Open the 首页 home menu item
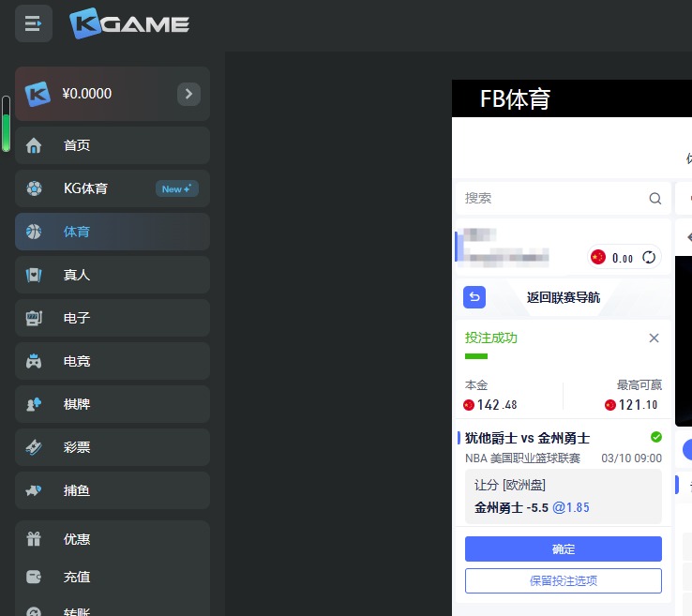The image size is (692, 616). coord(113,145)
